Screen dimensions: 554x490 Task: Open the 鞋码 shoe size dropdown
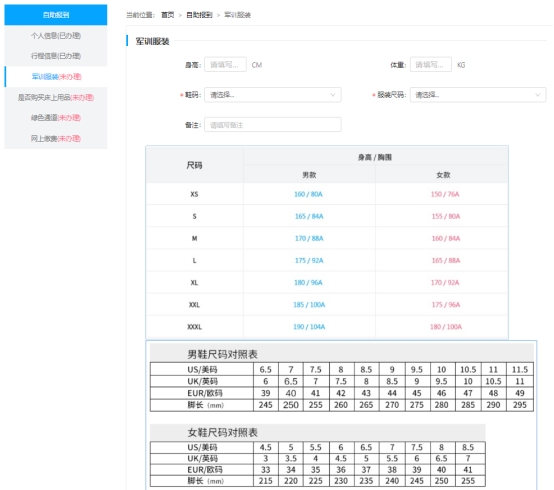pyautogui.click(x=272, y=95)
